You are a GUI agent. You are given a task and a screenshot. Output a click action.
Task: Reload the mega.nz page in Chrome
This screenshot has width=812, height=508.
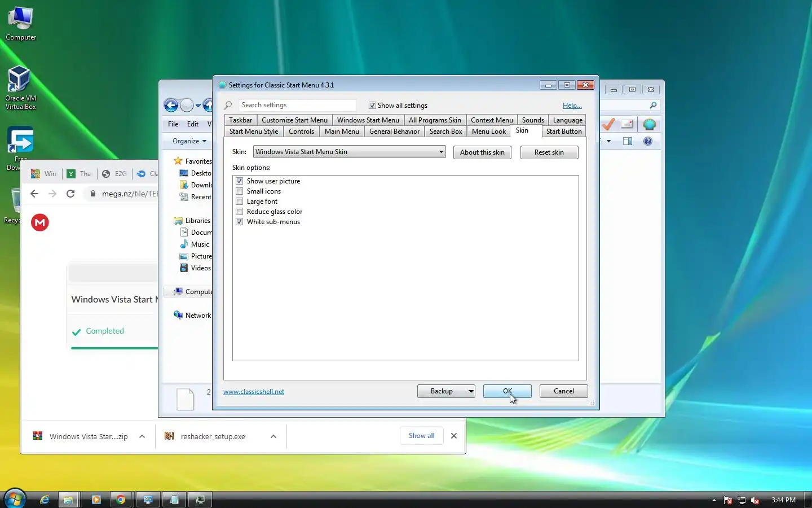pyautogui.click(x=70, y=194)
